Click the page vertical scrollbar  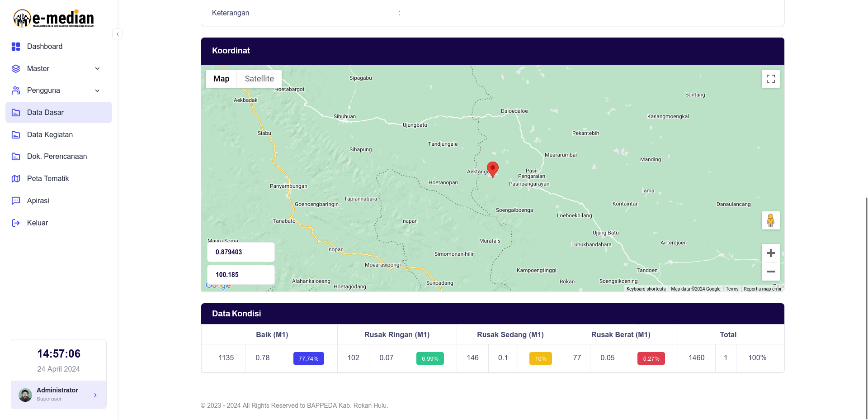[866, 308]
